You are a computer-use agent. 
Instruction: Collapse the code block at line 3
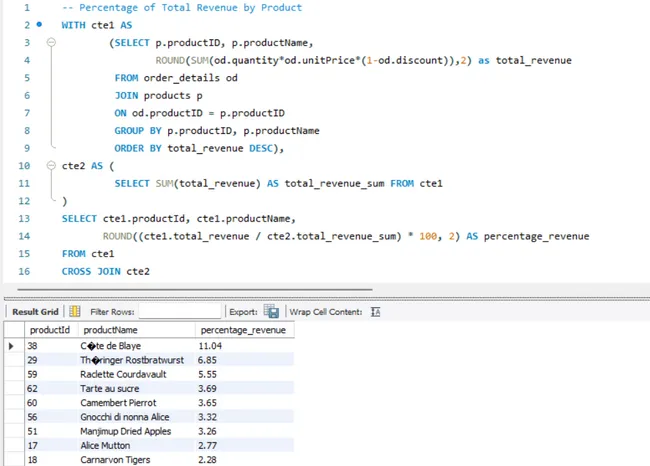tap(51, 42)
